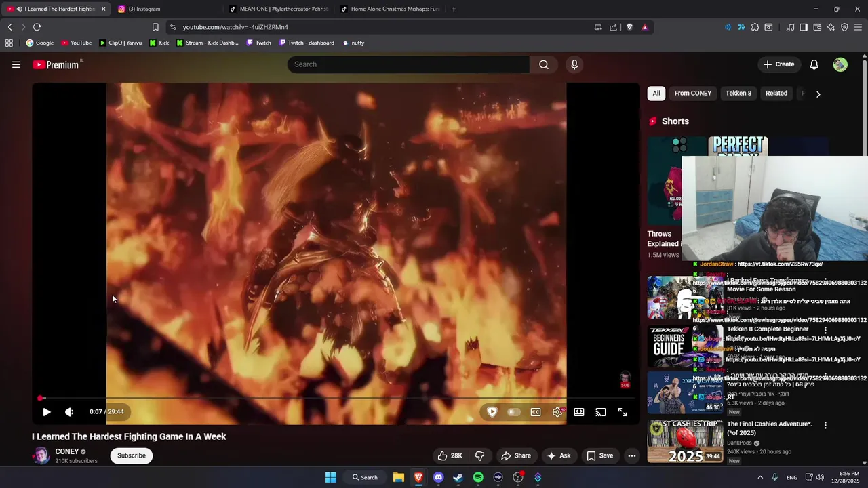Open Windows Start menu
Screen dimensions: 868x488
pyautogui.click(x=330, y=477)
